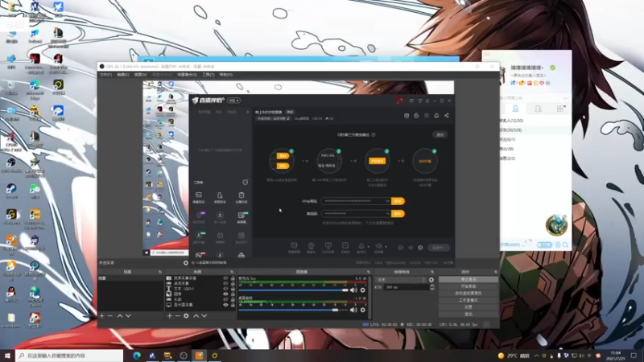Viewport: 644px width, 362px height.
Task: Open the scene transition type dropdown
Action: [401, 280]
